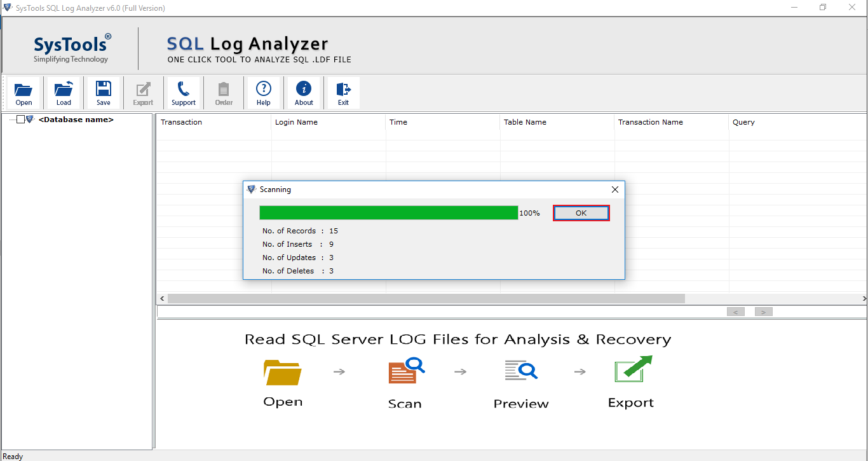
Task: Click the Load toolbar icon
Action: click(x=64, y=93)
